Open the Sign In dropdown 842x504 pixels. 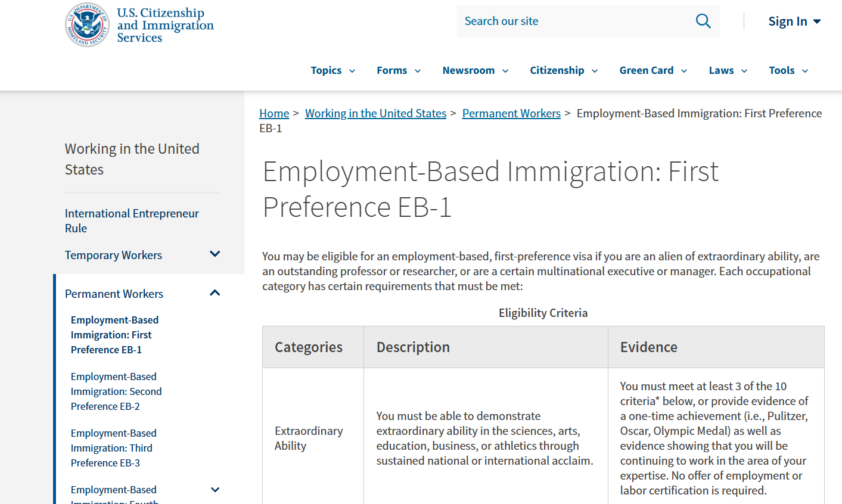tap(794, 21)
